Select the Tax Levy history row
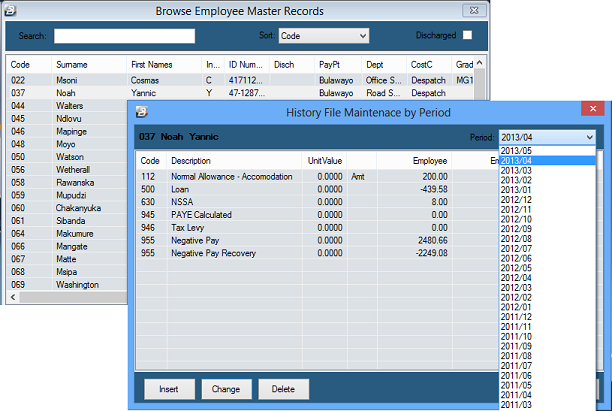 click(x=317, y=228)
